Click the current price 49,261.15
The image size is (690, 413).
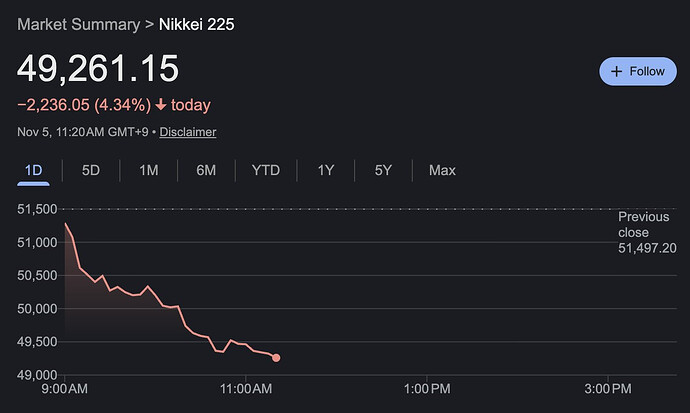[x=98, y=68]
